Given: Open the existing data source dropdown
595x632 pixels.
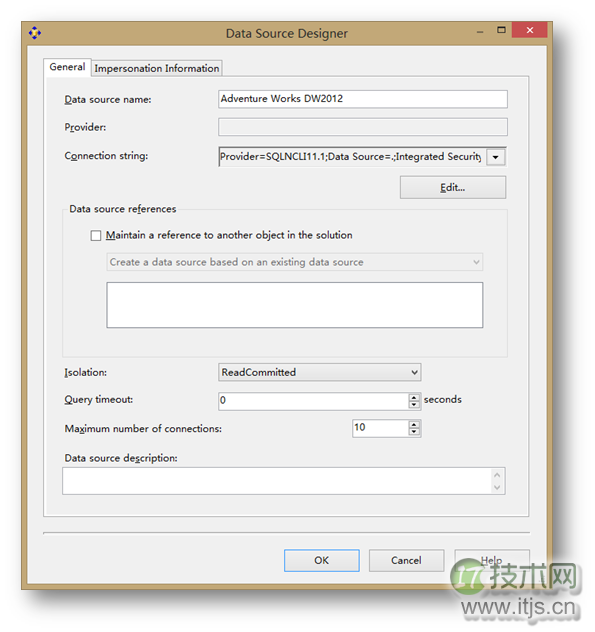Looking at the screenshot, I should pos(295,262).
